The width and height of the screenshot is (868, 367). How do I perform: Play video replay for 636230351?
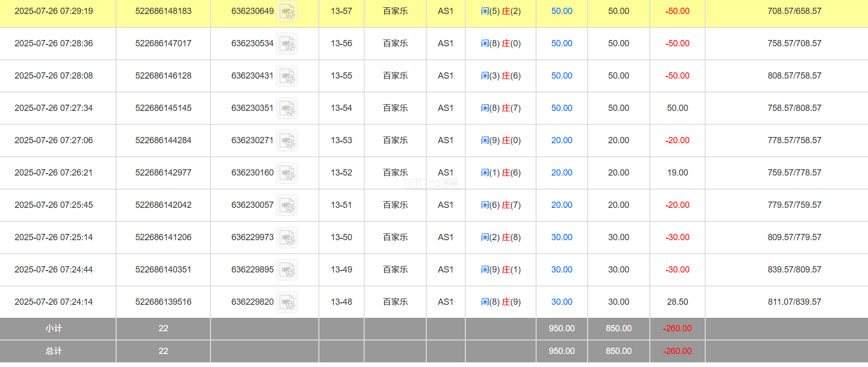click(x=287, y=109)
